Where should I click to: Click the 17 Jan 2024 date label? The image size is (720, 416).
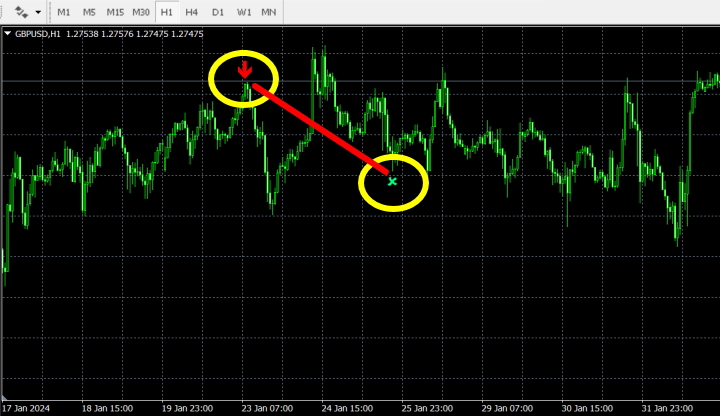click(26, 409)
